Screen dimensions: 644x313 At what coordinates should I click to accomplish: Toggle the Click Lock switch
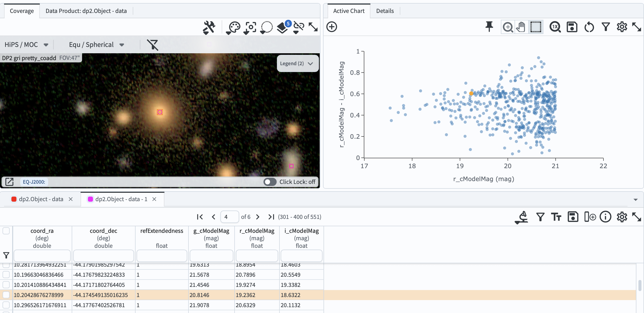(270, 182)
